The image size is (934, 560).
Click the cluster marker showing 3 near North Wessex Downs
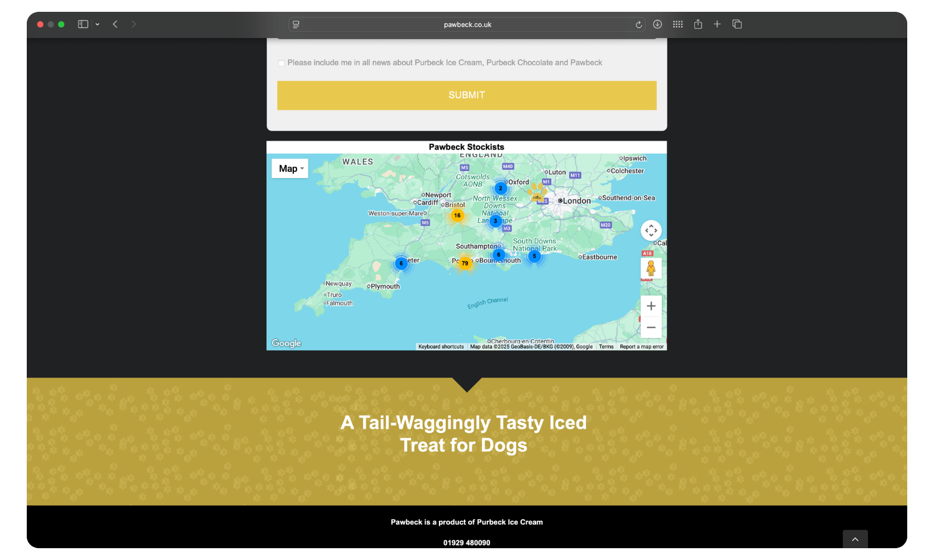(496, 221)
